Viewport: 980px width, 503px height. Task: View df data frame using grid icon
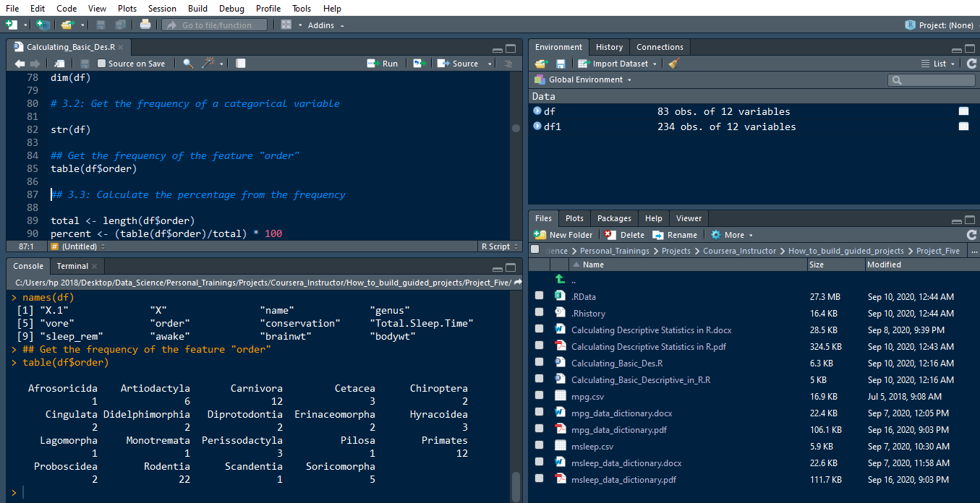tap(963, 111)
